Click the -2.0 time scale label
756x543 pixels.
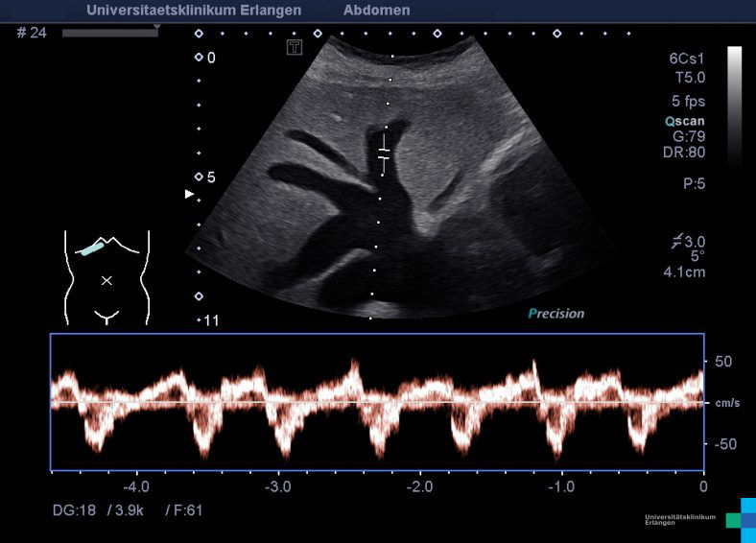tap(419, 485)
